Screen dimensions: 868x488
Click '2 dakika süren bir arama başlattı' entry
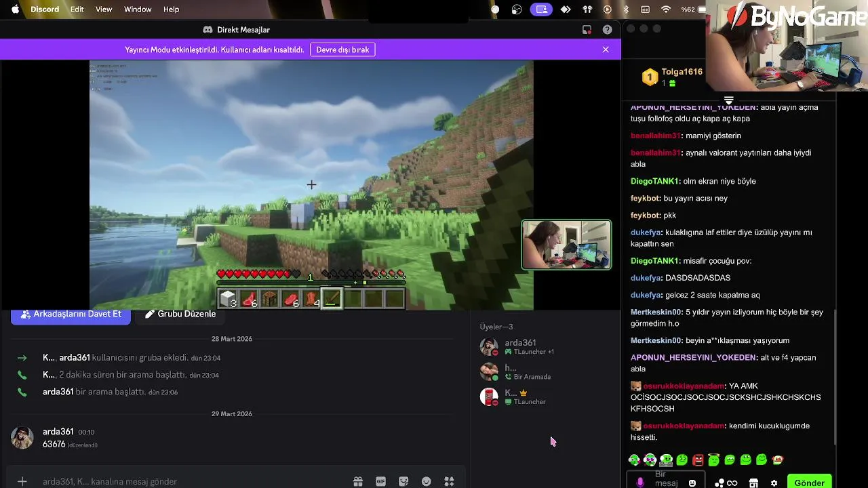(x=122, y=375)
